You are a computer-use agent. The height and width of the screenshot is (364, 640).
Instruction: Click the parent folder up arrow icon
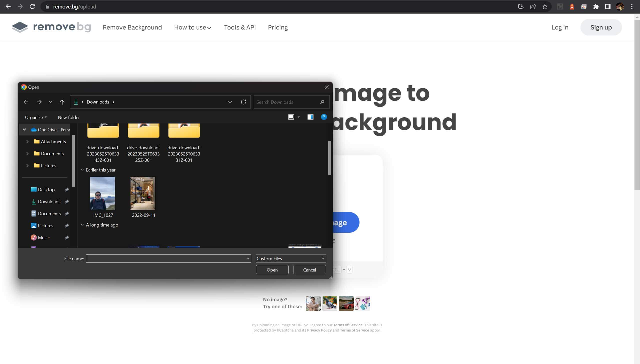[x=62, y=102]
